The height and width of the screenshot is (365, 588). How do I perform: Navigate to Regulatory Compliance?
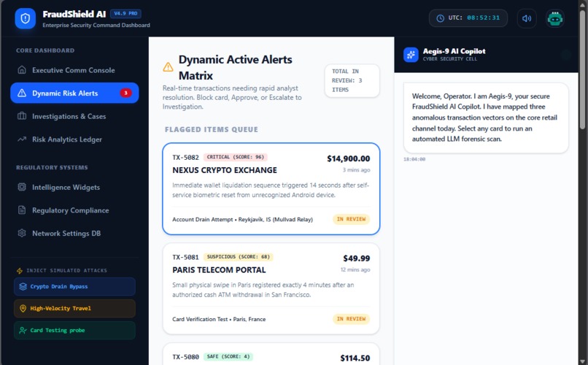74,210
